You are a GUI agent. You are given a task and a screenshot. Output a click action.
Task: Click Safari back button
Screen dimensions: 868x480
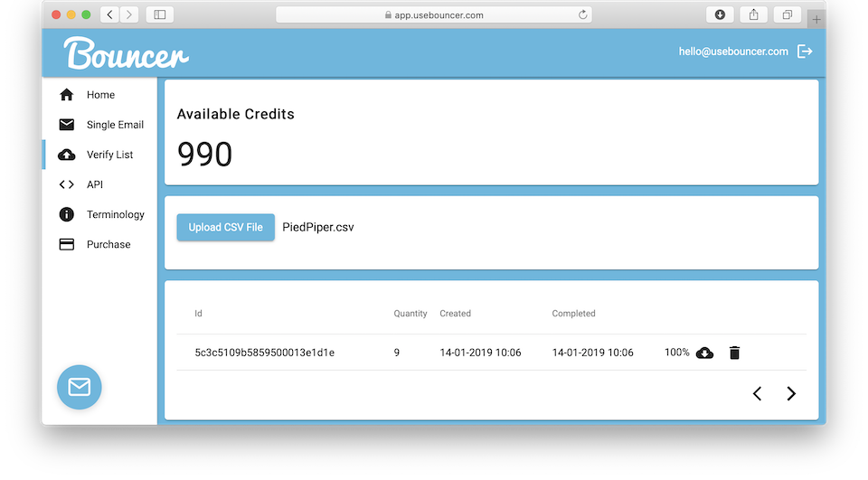coord(109,15)
